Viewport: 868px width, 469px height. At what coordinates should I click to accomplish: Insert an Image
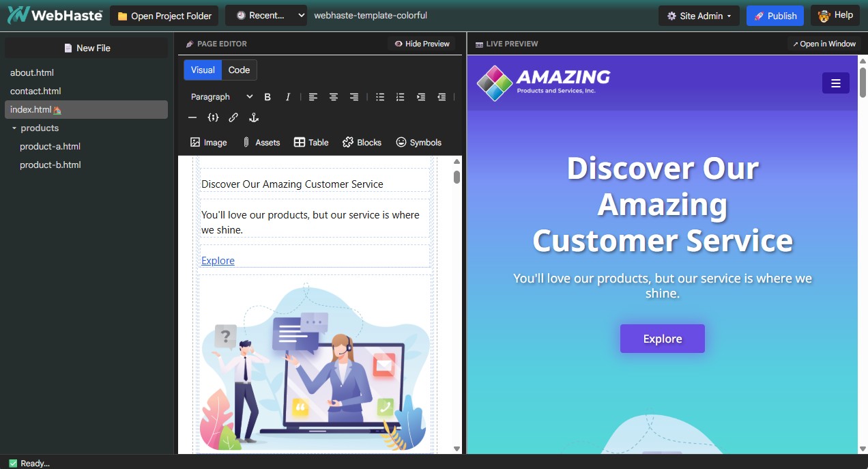click(x=209, y=142)
